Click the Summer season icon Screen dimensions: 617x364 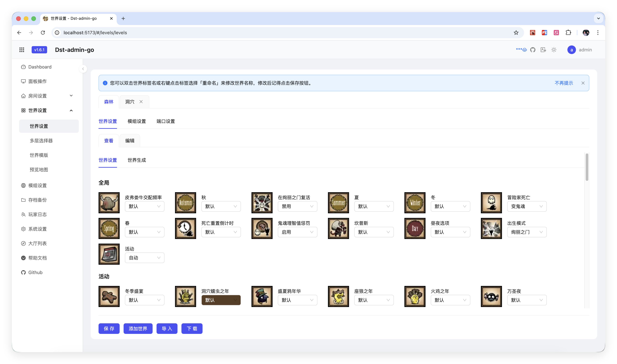point(338,203)
